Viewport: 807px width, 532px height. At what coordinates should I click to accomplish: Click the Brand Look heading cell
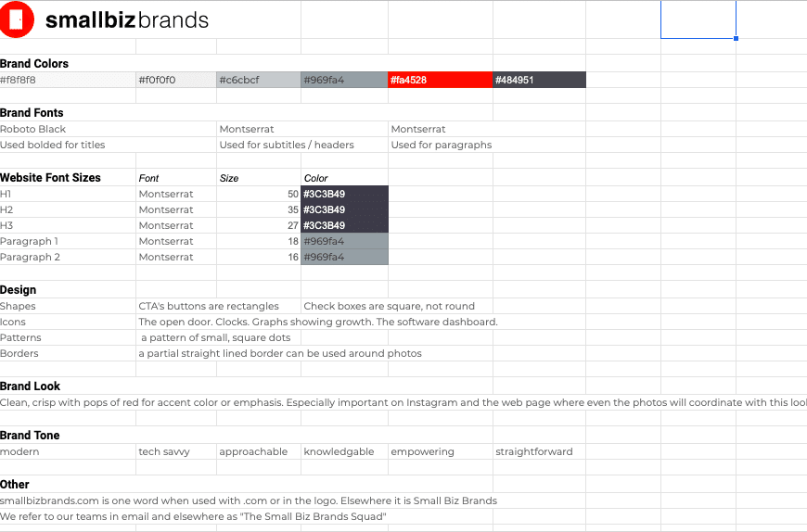pos(31,386)
